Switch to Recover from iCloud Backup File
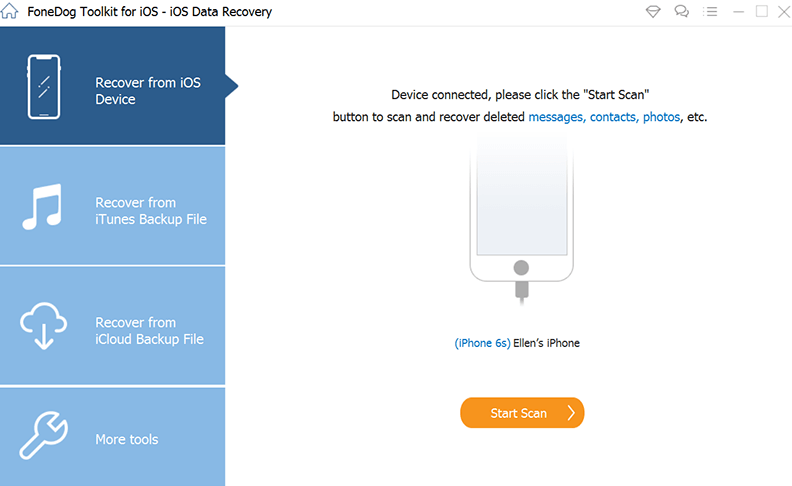 (149, 330)
